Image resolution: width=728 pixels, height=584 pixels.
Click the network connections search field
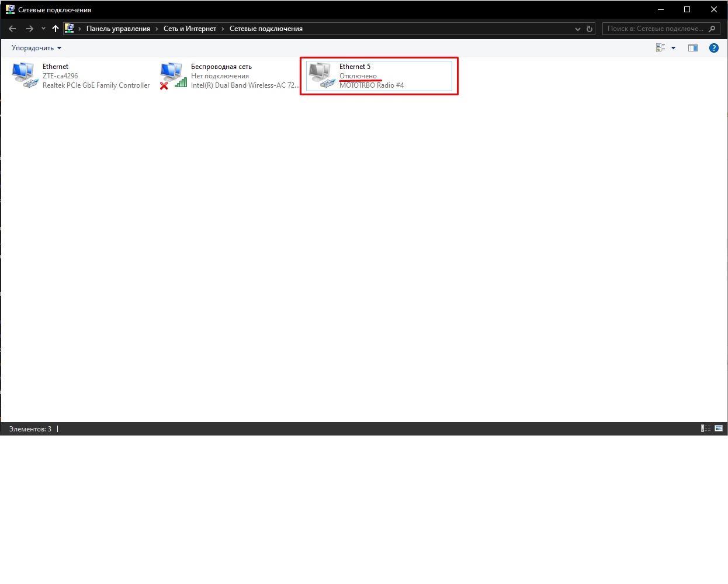[656, 29]
